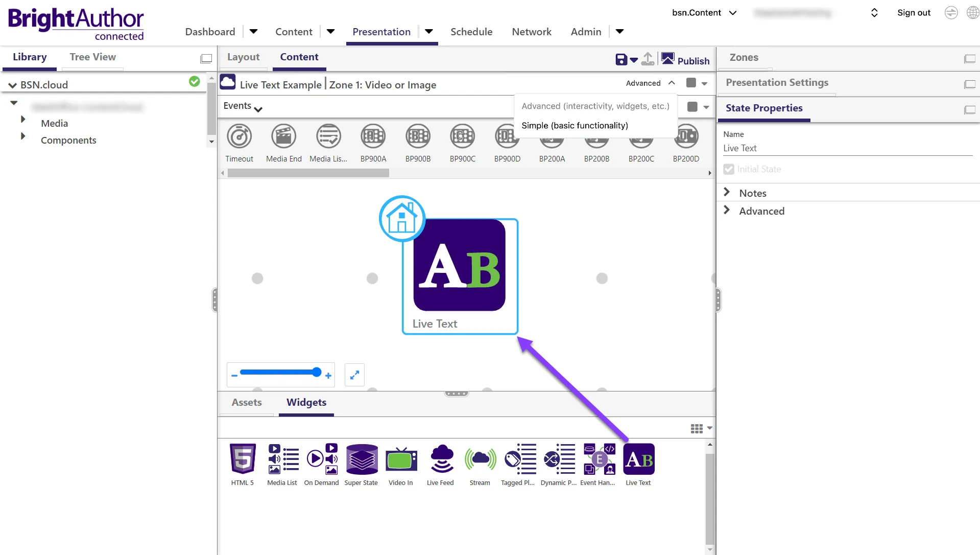Toggle the Presentation Settings panel box
Image resolution: width=980 pixels, height=555 pixels.
969,84
